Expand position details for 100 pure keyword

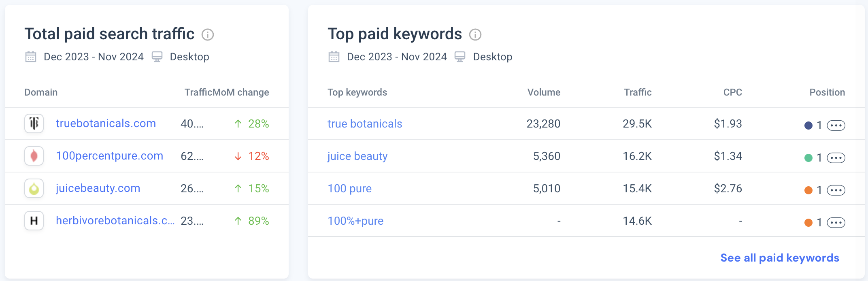(836, 190)
